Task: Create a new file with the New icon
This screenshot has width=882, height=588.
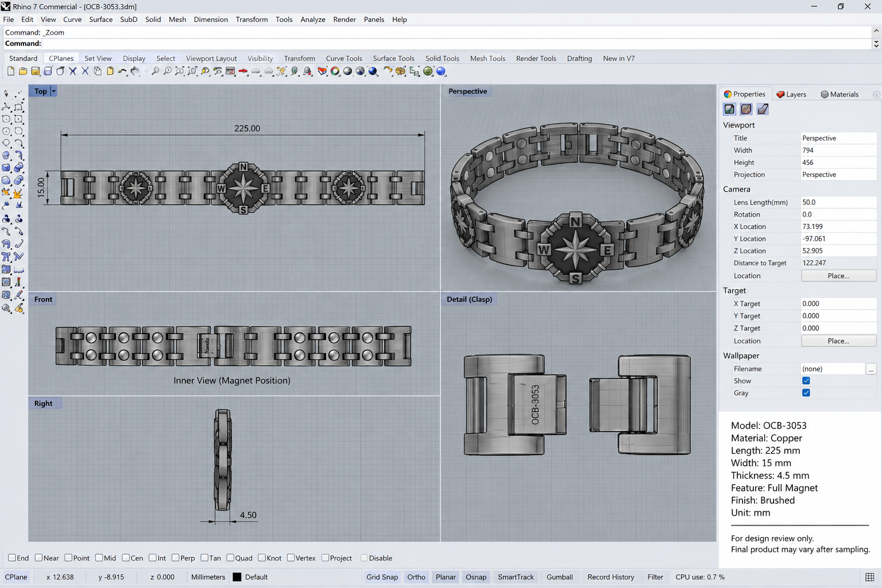Action: pyautogui.click(x=11, y=71)
